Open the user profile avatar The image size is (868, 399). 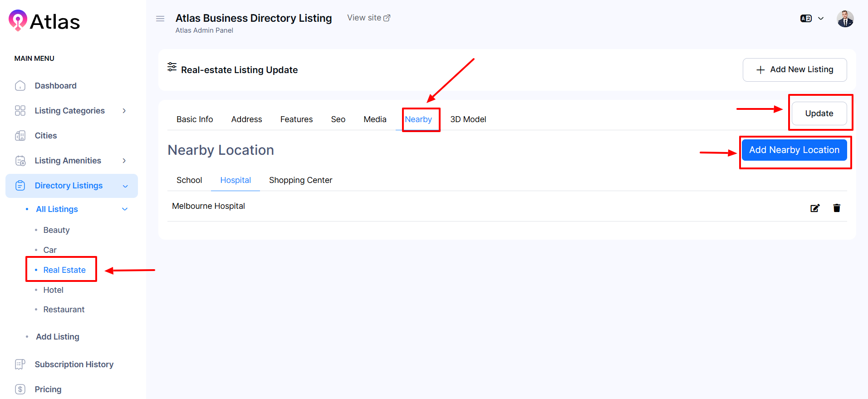[x=845, y=19]
